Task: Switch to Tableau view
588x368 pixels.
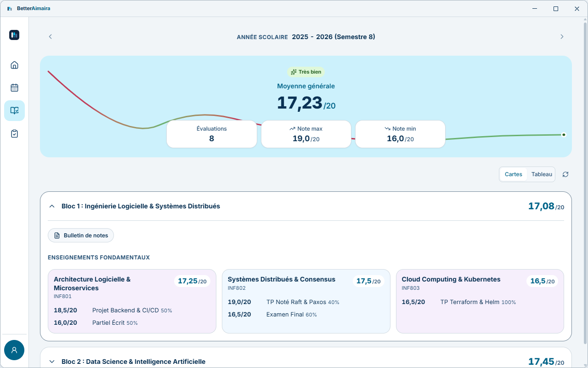Action: (542, 174)
